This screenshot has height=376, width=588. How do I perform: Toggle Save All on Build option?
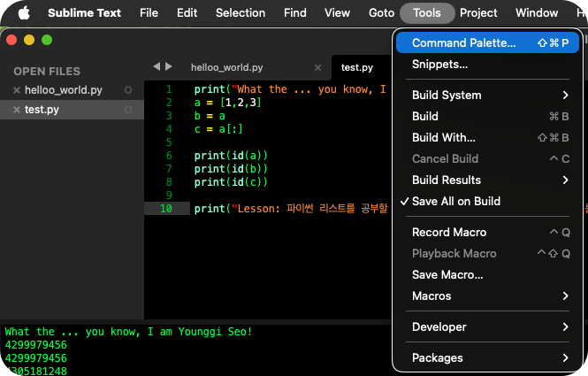[x=455, y=201]
